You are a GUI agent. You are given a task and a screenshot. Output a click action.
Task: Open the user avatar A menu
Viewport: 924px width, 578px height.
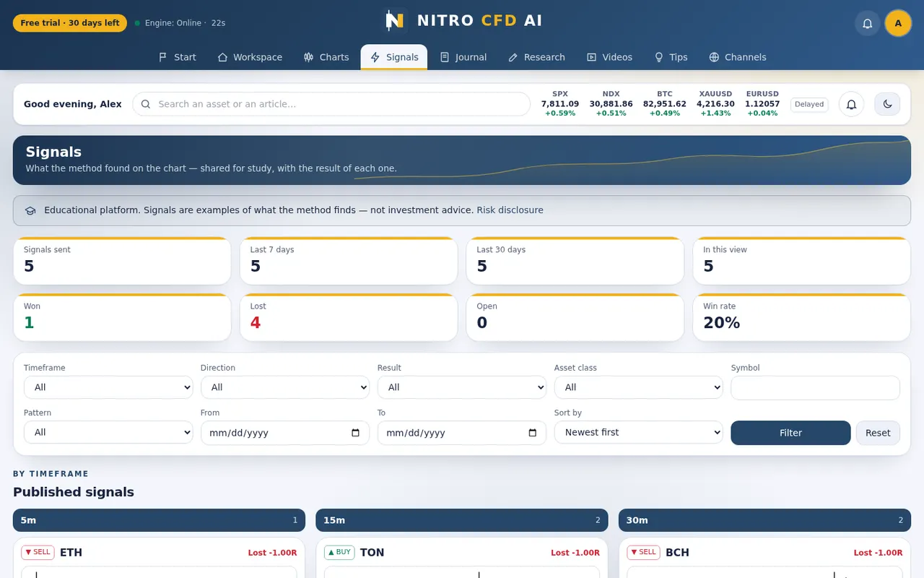click(898, 23)
